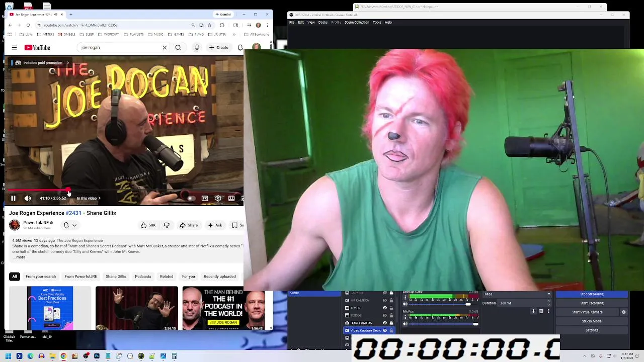Open the YouTube Create button

[x=219, y=48]
